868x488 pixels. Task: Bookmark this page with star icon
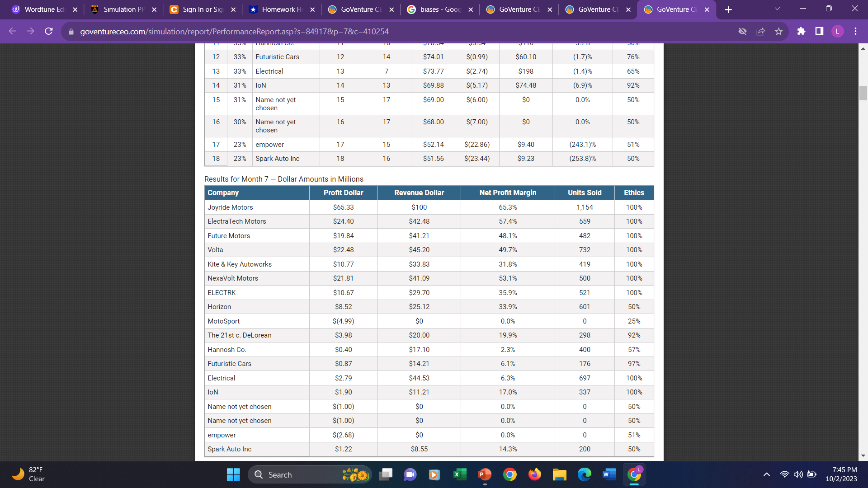click(778, 31)
